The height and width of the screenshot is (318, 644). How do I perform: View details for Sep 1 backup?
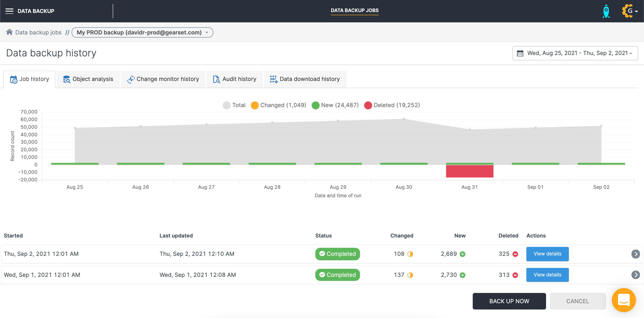tap(547, 275)
